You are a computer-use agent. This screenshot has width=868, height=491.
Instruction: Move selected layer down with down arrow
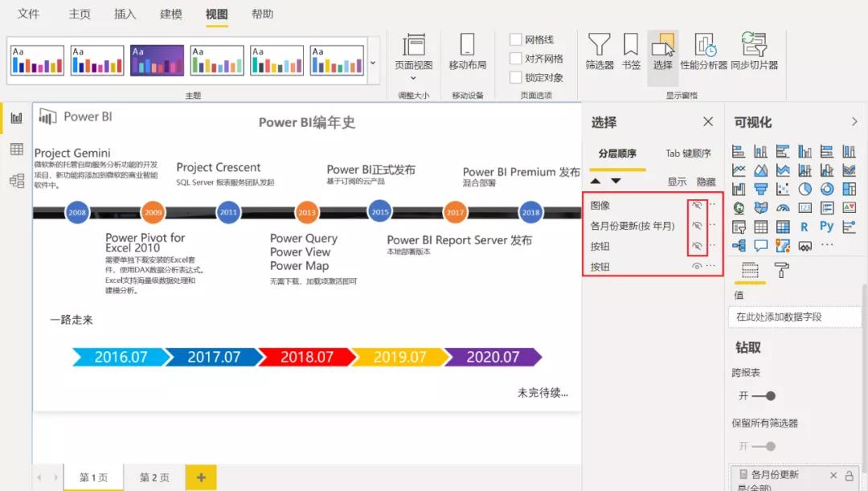(616, 181)
